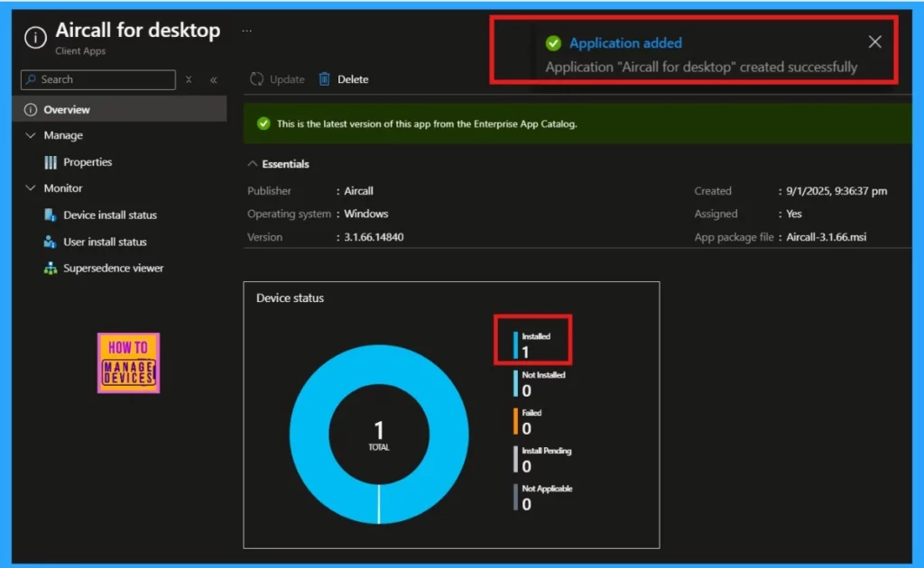Click the Device install status icon
The height and width of the screenshot is (568, 924).
[x=51, y=215]
